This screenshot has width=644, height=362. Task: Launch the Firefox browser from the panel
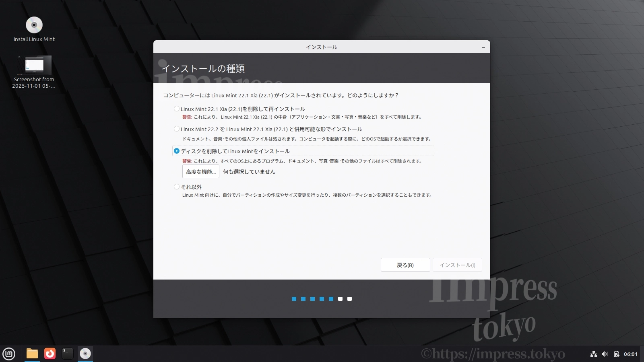tap(50, 354)
